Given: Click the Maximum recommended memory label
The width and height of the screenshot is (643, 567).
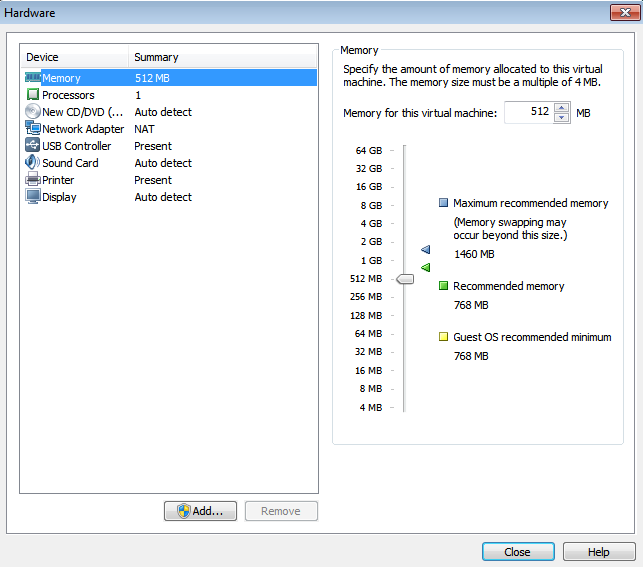Looking at the screenshot, I should 531,203.
